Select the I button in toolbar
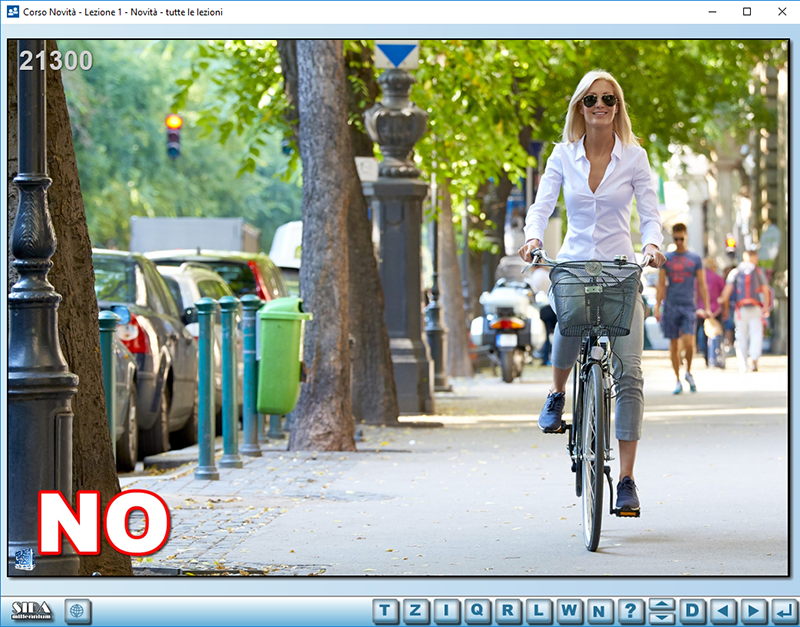Viewport: 800px width, 627px height. [447, 611]
